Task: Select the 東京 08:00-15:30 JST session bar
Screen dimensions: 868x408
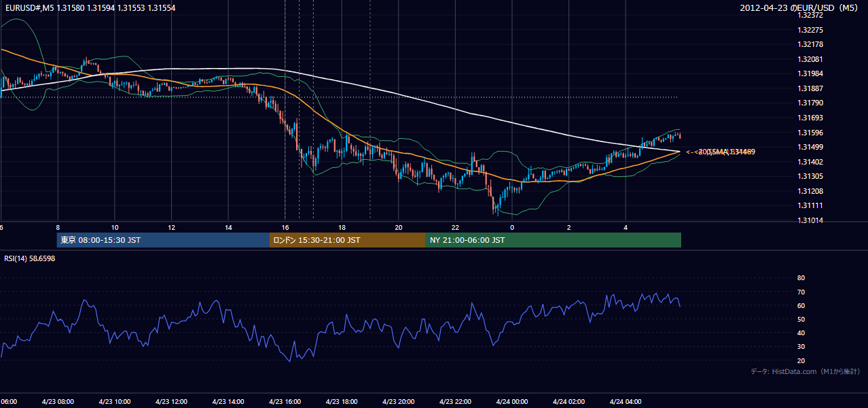Action: 163,240
